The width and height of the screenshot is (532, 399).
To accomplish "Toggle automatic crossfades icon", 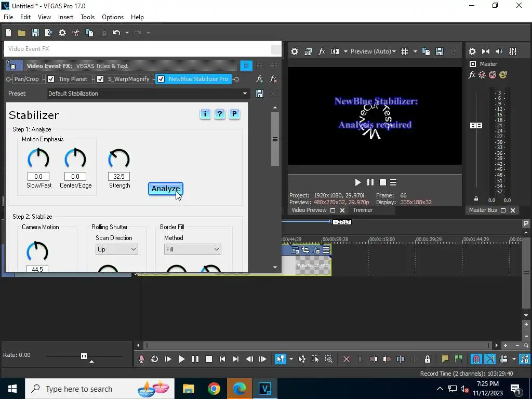I will tap(490, 359).
